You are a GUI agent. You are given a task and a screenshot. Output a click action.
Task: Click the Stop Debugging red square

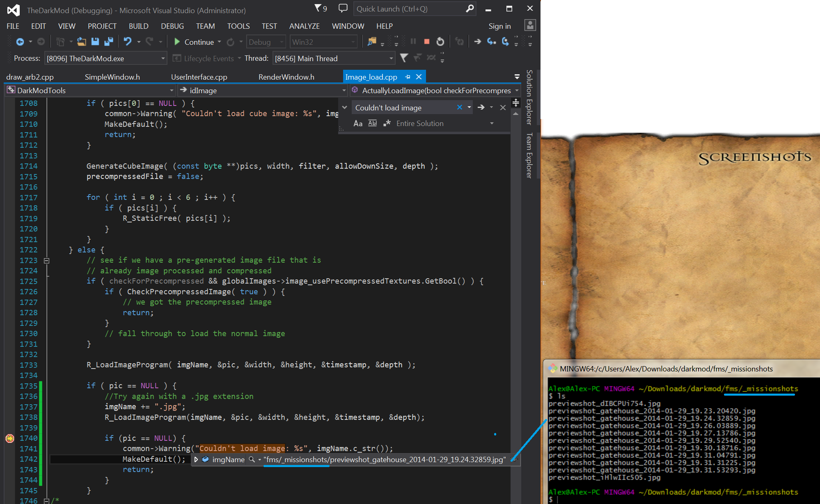tap(427, 41)
